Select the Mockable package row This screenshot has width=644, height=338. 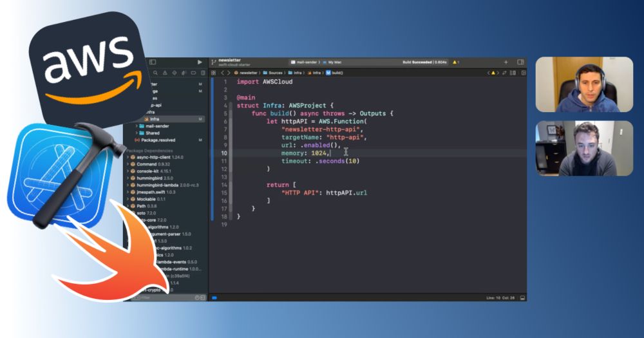[166, 199]
